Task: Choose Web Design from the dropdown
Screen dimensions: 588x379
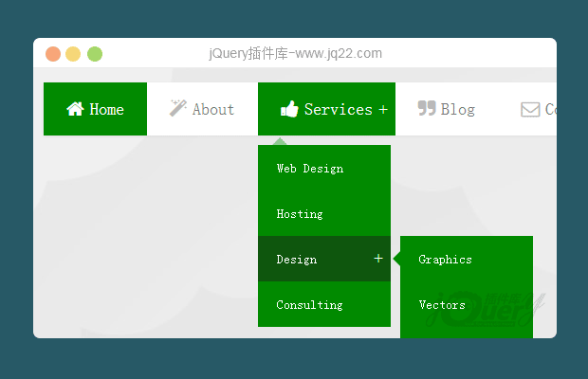Action: 309,169
